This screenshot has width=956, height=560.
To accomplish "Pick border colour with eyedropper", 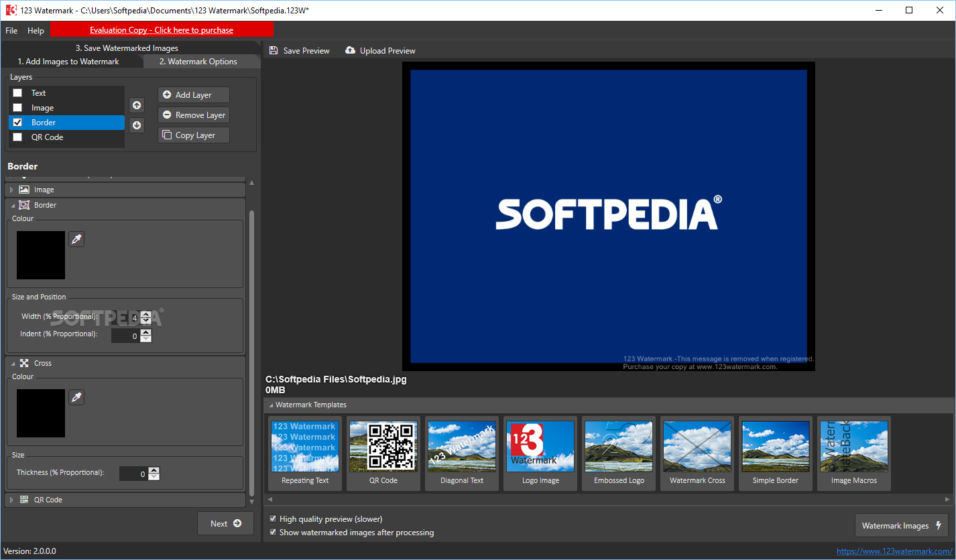I will [76, 239].
